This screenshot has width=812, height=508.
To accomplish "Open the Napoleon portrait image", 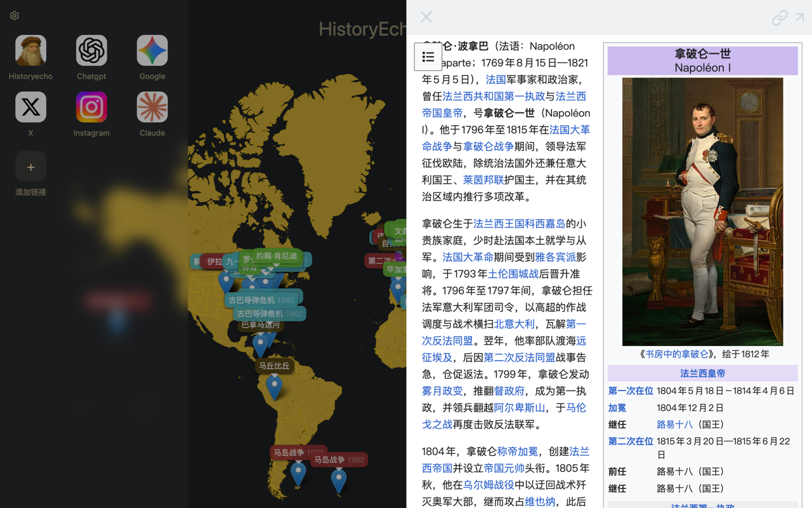I will pyautogui.click(x=702, y=211).
